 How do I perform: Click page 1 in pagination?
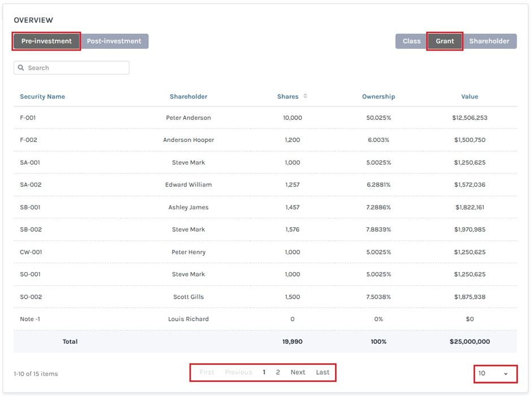tap(264, 372)
